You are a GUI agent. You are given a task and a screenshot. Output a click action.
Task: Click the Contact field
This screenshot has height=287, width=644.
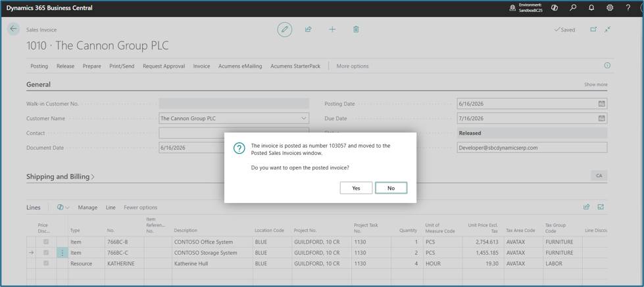tap(234, 133)
